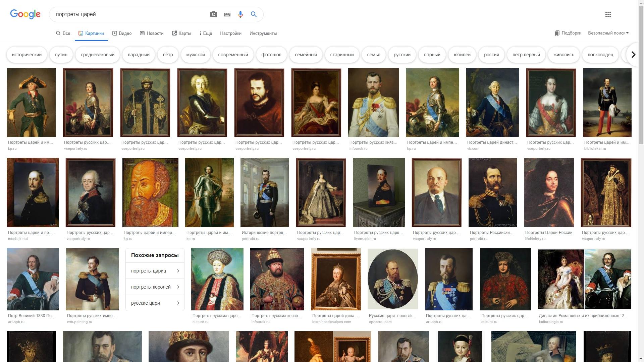Apply the старинный filter chip
Viewport: 644px width, 362px height.
(x=341, y=55)
